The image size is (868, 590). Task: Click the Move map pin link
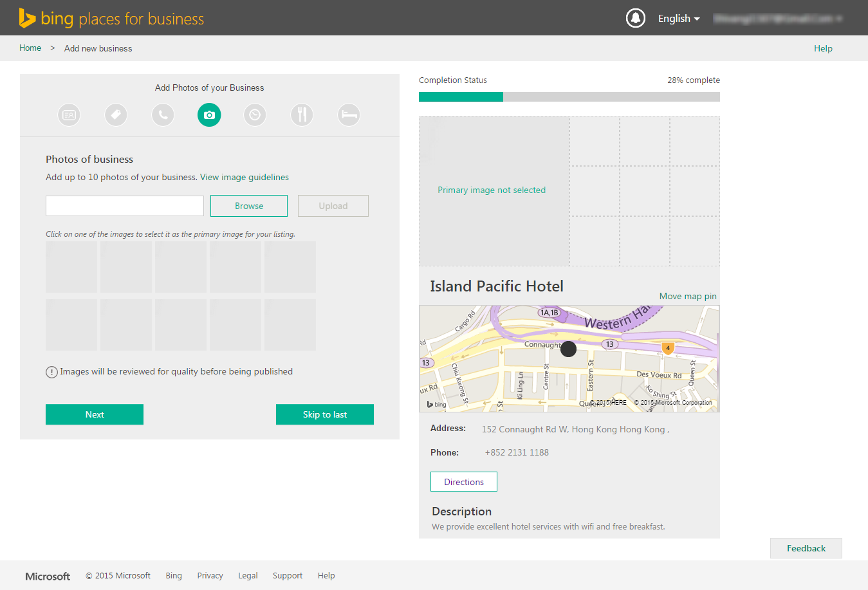pyautogui.click(x=688, y=297)
